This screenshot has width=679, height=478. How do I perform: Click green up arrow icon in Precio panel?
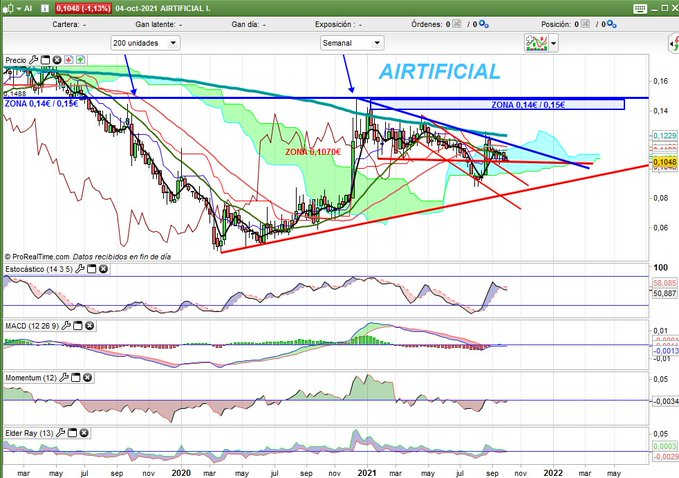point(81,60)
